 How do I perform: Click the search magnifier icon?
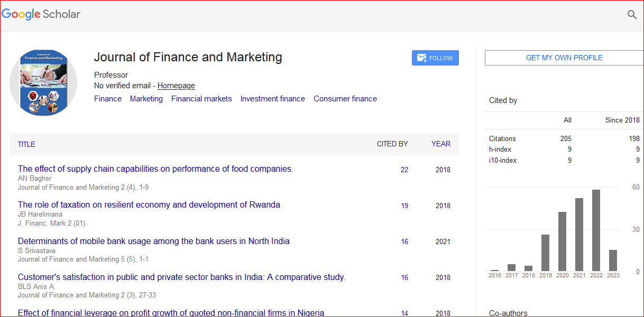632,15
